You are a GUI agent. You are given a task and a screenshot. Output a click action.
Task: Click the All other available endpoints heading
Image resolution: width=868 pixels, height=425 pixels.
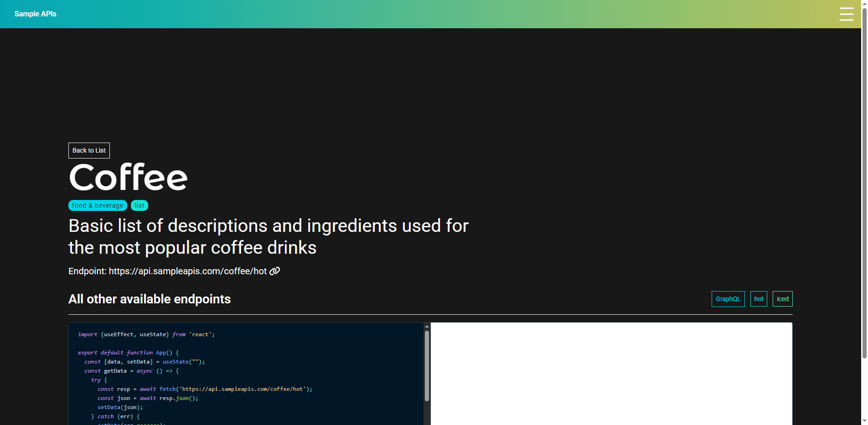[x=149, y=299]
